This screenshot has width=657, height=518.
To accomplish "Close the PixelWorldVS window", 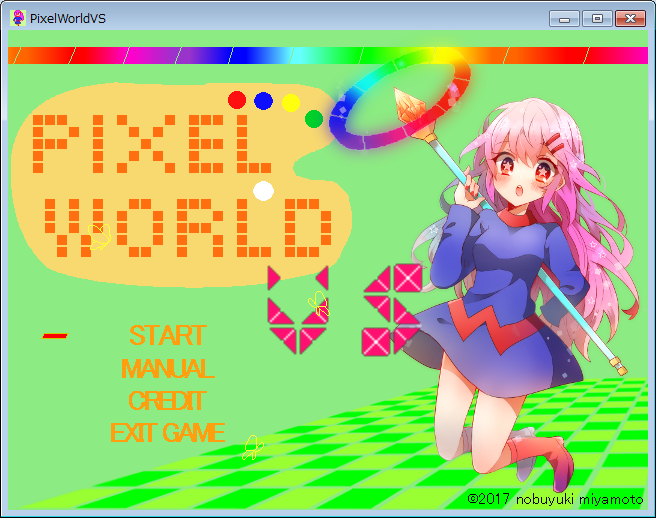I will (x=630, y=19).
